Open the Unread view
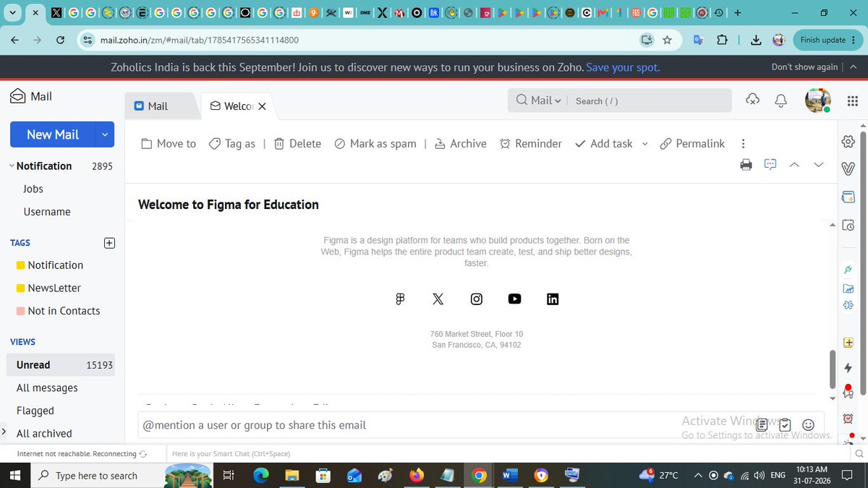The height and width of the screenshot is (488, 868). tap(60, 365)
